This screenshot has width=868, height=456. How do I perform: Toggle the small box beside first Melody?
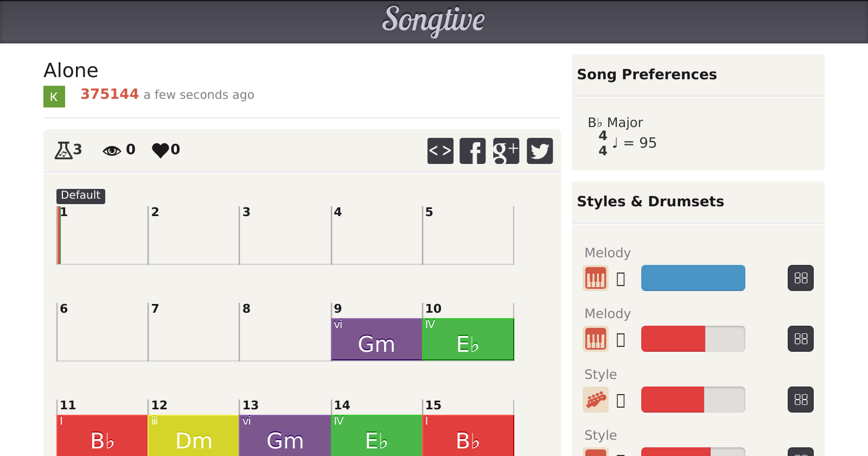621,279
